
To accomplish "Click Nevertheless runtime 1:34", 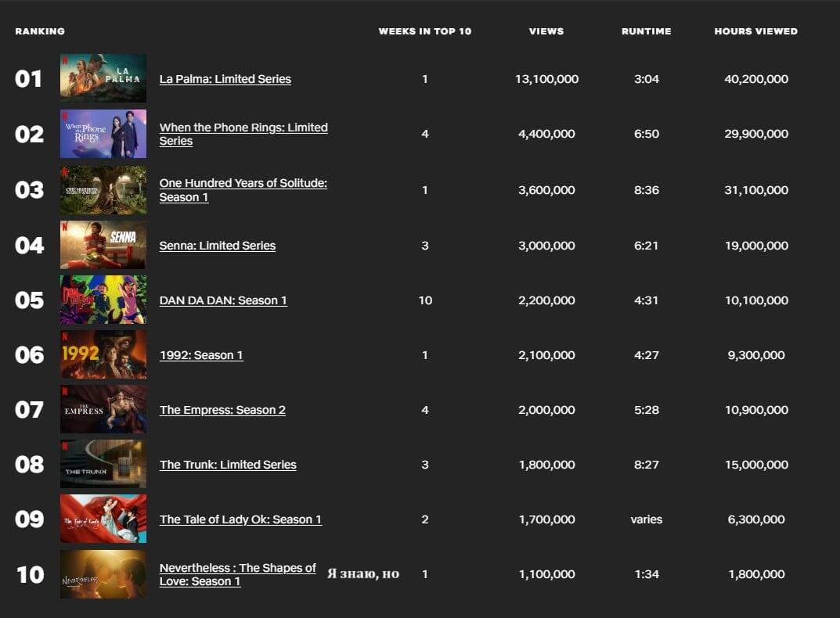I will [646, 574].
